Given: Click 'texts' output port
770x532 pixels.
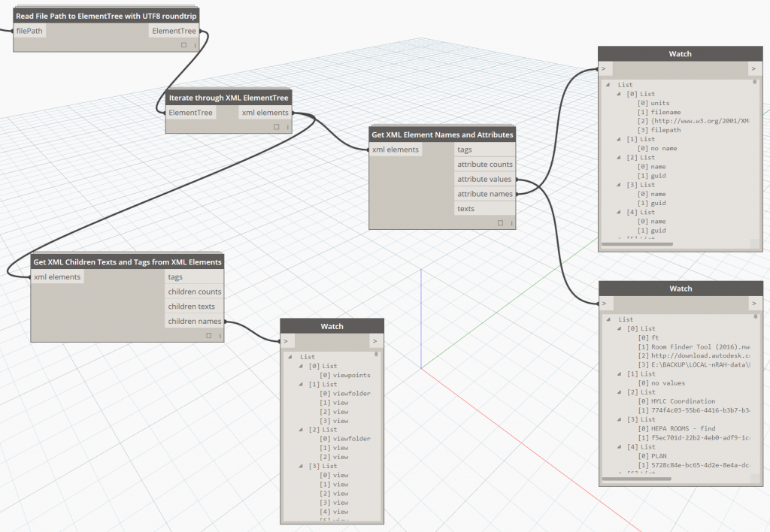Looking at the screenshot, I should pyautogui.click(x=485, y=209).
